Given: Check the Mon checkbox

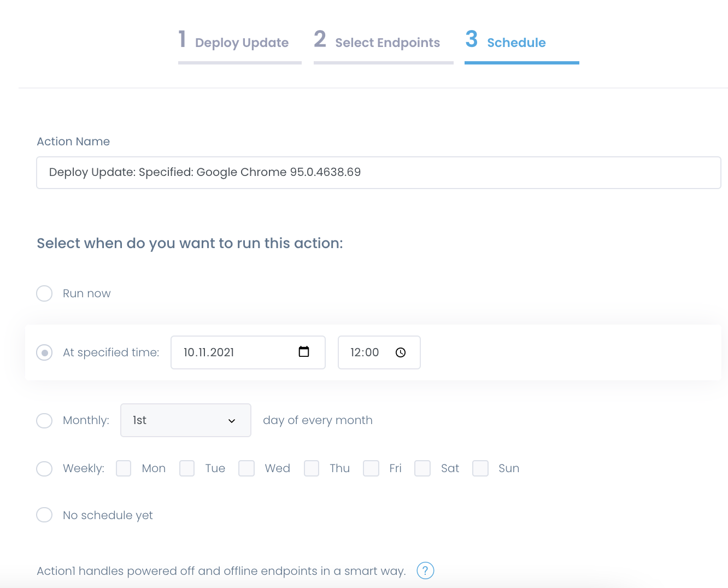Looking at the screenshot, I should [123, 468].
